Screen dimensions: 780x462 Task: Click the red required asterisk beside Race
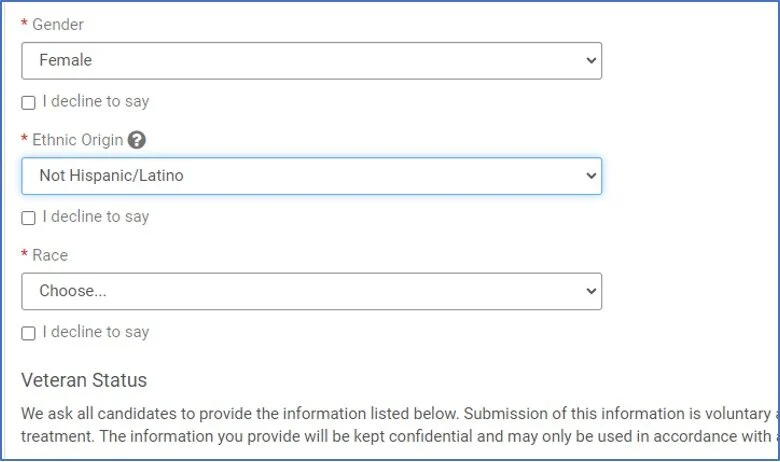point(24,254)
